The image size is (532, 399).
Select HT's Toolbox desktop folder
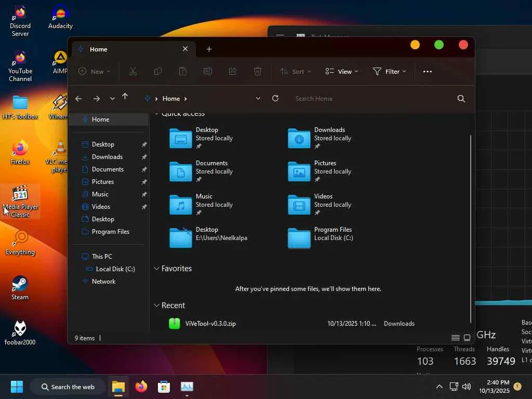[20, 107]
